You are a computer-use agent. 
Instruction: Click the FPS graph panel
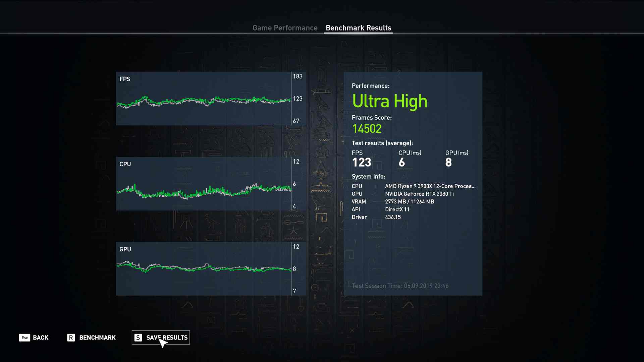[x=203, y=99]
